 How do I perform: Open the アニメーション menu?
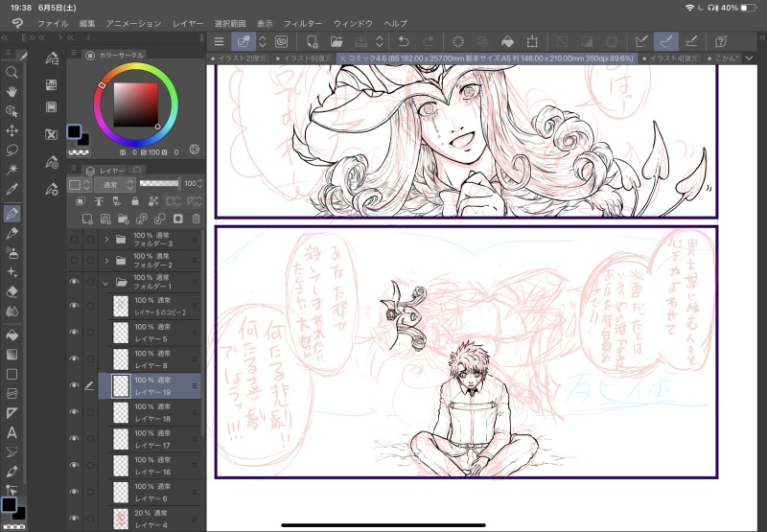[x=133, y=23]
